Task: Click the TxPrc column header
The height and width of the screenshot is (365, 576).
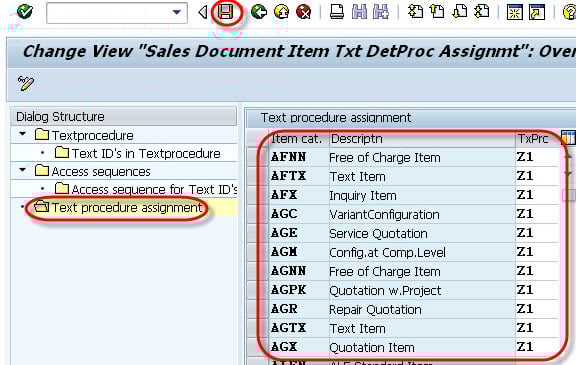Action: (x=533, y=139)
